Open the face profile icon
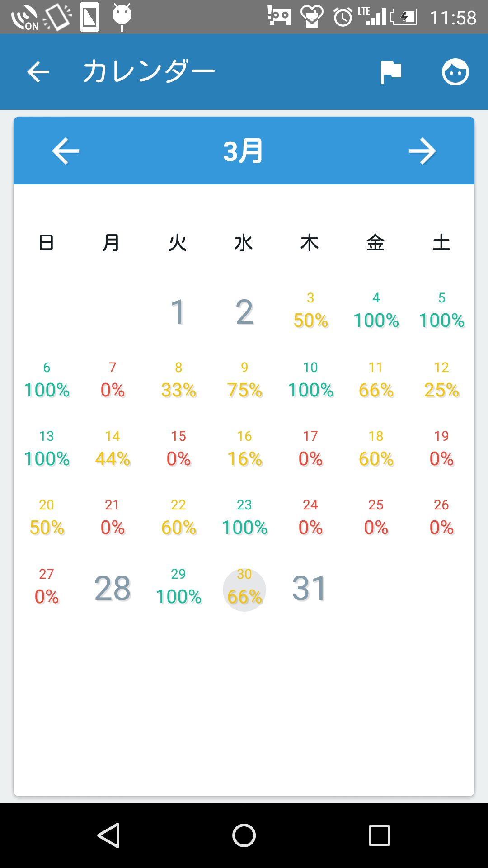Viewport: 488px width, 868px height. click(x=455, y=72)
